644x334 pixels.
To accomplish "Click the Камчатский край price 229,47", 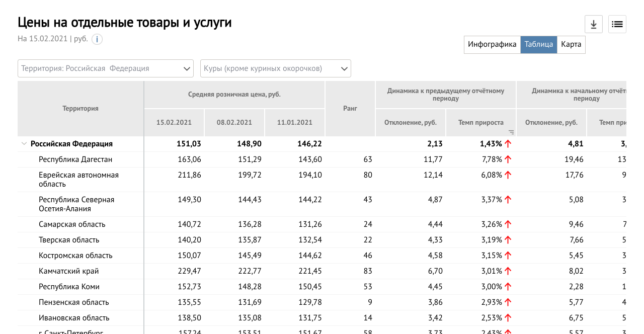I will (189, 271).
